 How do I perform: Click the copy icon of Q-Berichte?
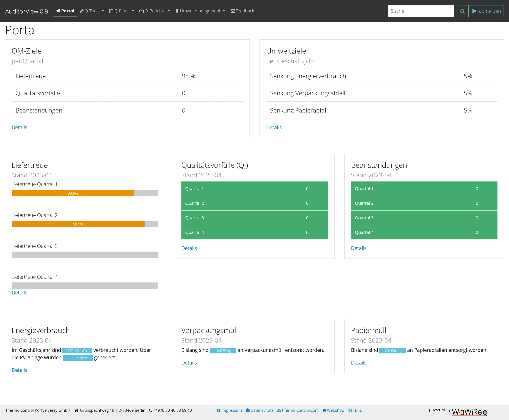pos(141,11)
